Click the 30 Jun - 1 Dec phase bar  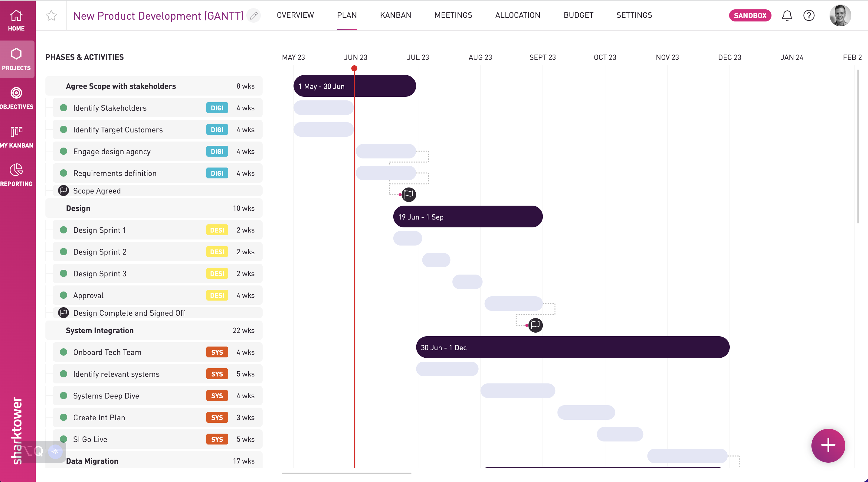tap(572, 347)
